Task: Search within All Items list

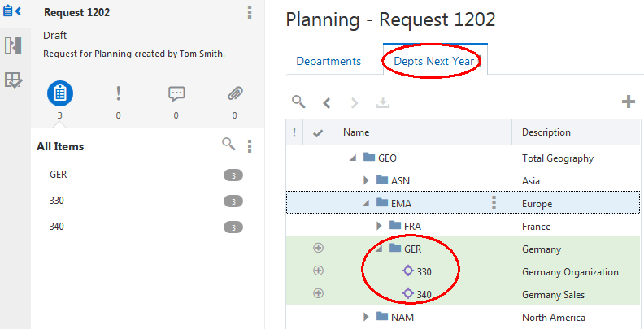Action: pos(228,145)
